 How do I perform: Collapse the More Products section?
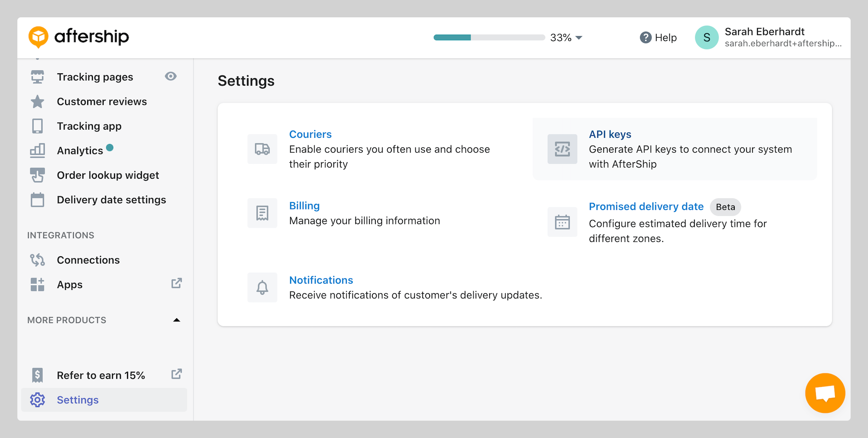point(176,320)
